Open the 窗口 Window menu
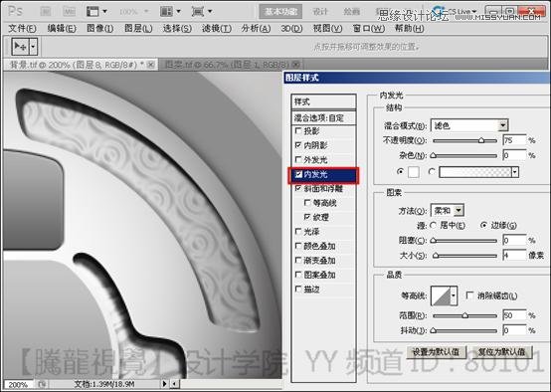 pyautogui.click(x=369, y=29)
